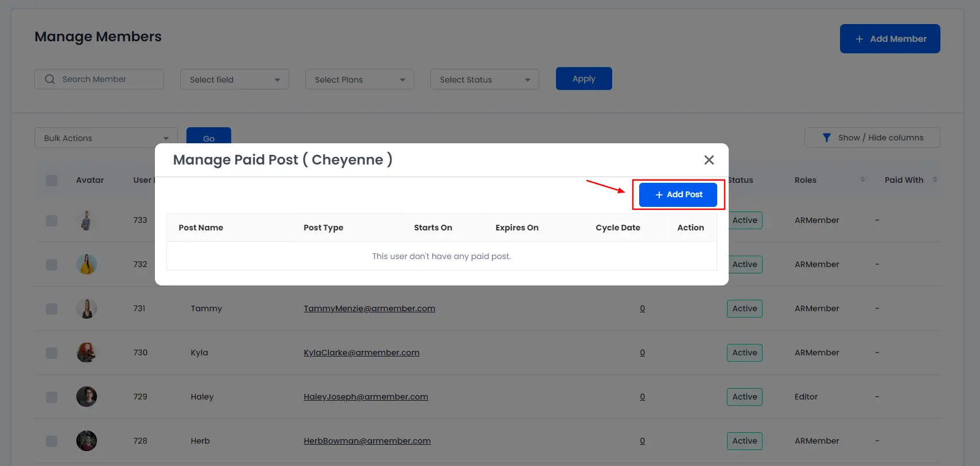This screenshot has height=466, width=980.
Task: Open the Bulk Actions dropdown
Action: click(x=106, y=138)
